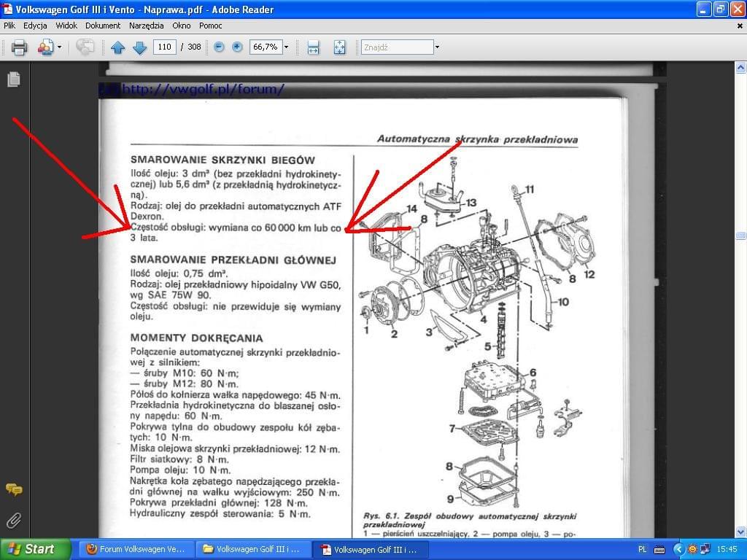This screenshot has width=747, height=560.
Task: Click the page number field showing 110
Action: (x=164, y=47)
